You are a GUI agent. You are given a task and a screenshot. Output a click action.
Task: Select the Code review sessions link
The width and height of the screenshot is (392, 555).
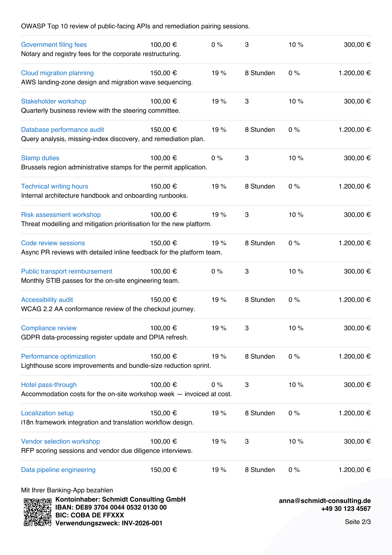(53, 243)
